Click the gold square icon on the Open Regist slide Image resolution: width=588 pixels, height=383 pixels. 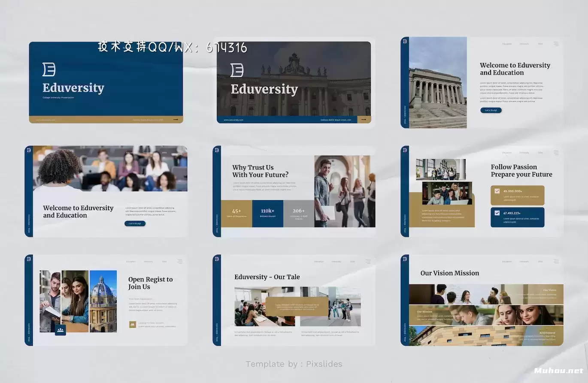pos(133,325)
